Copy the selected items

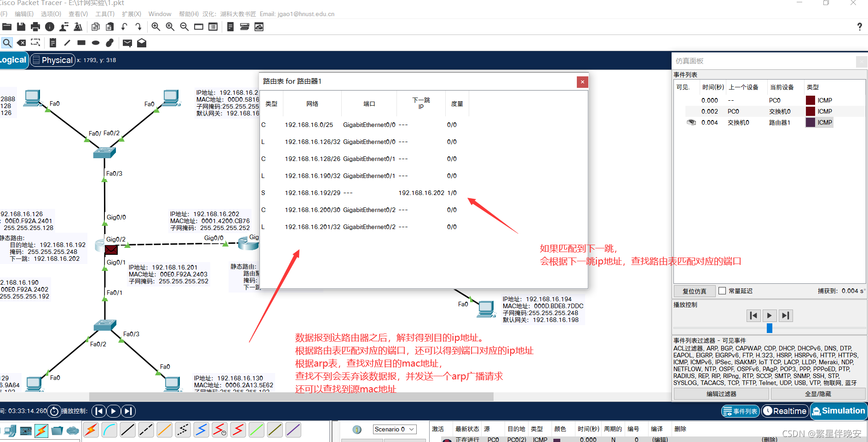96,27
